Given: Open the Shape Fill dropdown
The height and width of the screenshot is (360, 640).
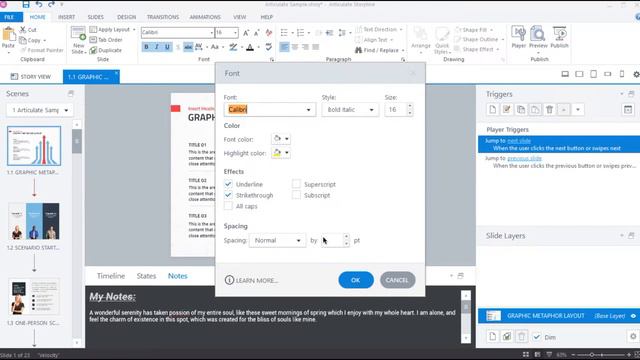Looking at the screenshot, I should [491, 30].
